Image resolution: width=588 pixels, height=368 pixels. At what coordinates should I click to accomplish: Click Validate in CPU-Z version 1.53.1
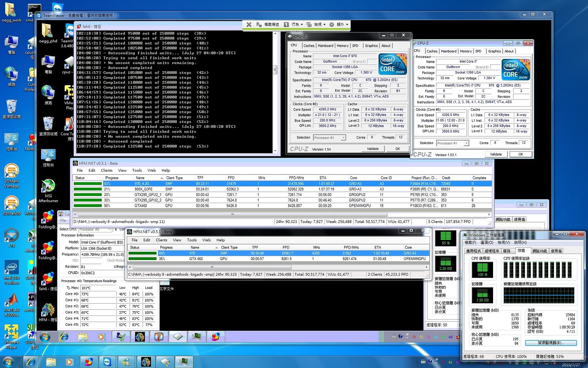pos(496,154)
